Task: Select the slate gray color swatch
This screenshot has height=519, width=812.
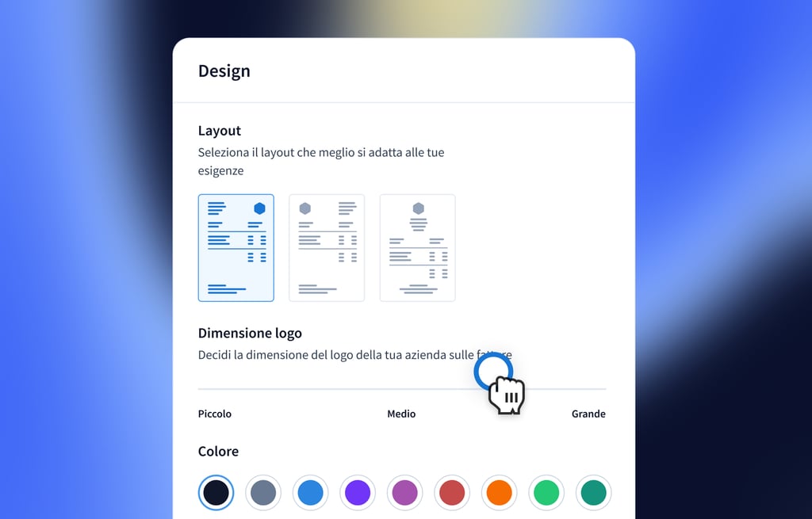Action: click(263, 493)
